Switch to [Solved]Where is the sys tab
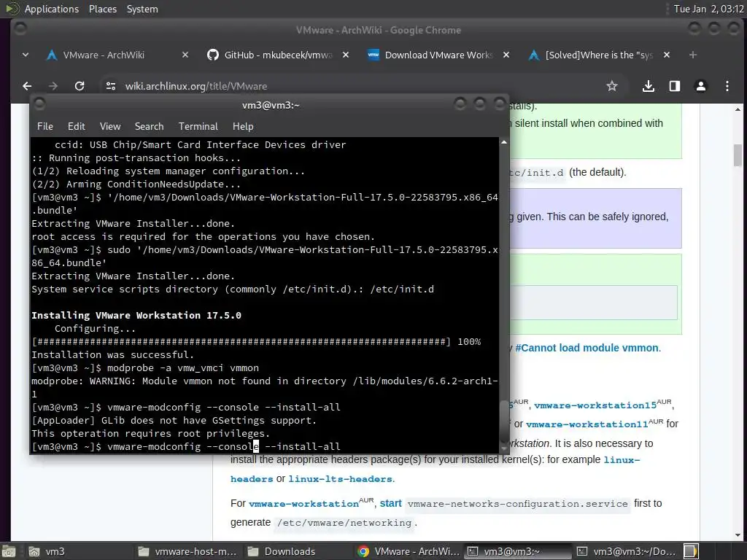The height and width of the screenshot is (560, 747). coord(599,55)
